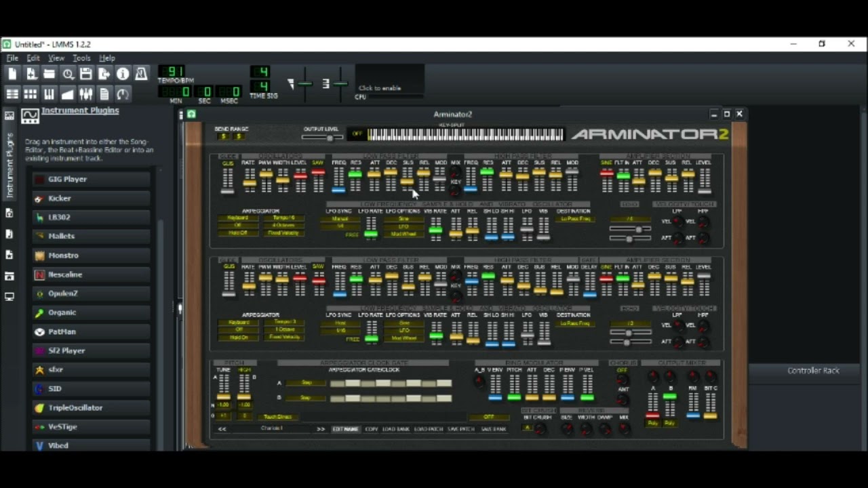Adjust the master pitch slider
The height and width of the screenshot is (488, 868).
click(x=340, y=83)
